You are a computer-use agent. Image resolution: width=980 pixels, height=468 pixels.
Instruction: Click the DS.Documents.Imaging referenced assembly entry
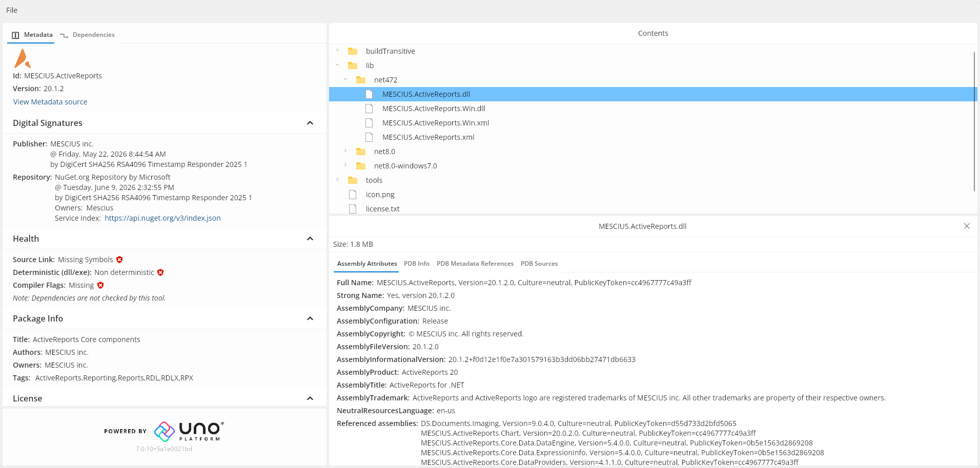point(579,423)
